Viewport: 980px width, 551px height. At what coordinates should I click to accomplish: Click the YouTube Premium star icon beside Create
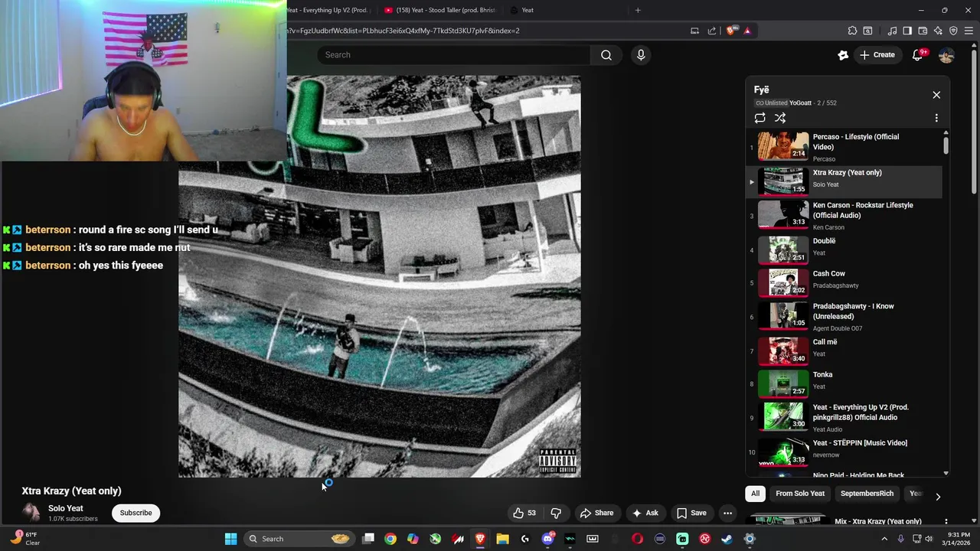843,55
